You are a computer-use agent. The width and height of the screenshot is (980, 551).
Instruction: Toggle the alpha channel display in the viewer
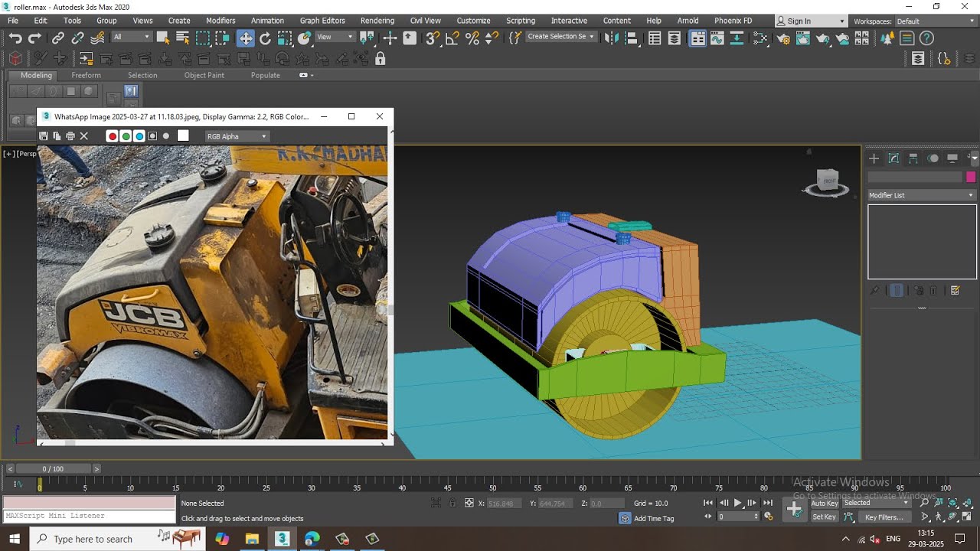click(152, 136)
